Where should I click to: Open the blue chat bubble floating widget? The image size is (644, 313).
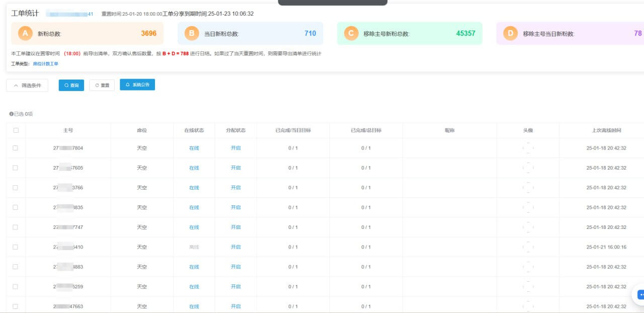tap(640, 295)
